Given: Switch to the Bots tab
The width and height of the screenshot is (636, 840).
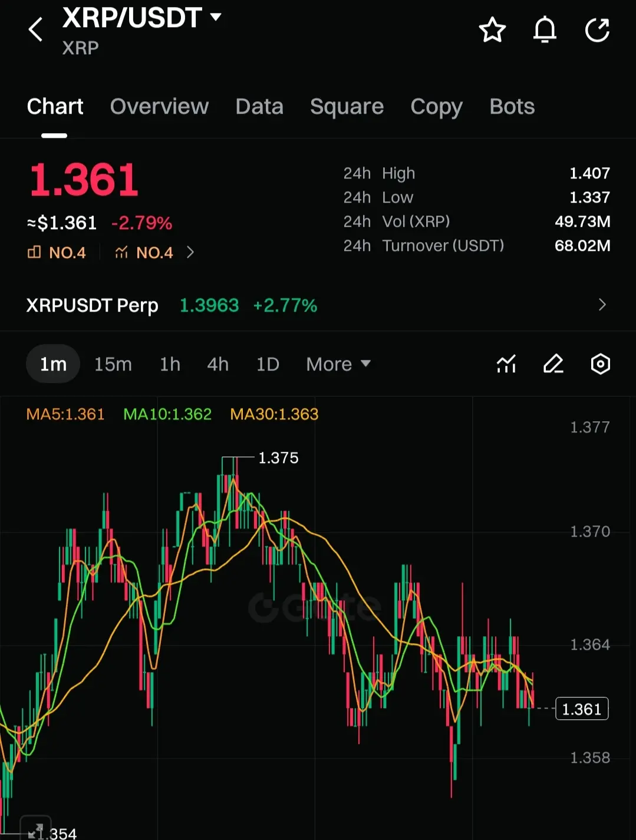Looking at the screenshot, I should point(512,107).
